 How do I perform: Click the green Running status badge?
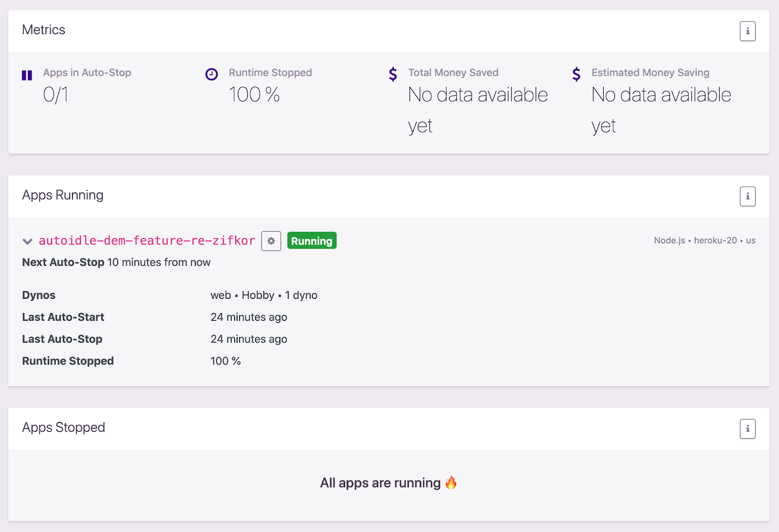click(x=312, y=241)
